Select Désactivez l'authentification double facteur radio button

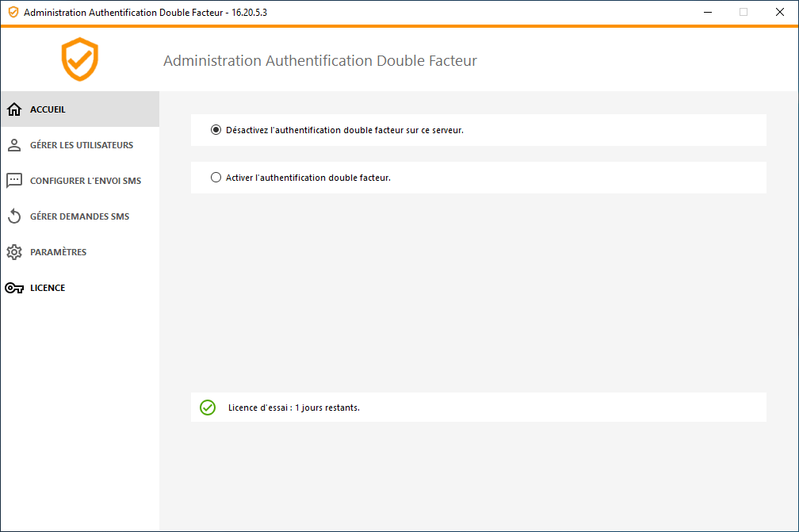coord(216,130)
